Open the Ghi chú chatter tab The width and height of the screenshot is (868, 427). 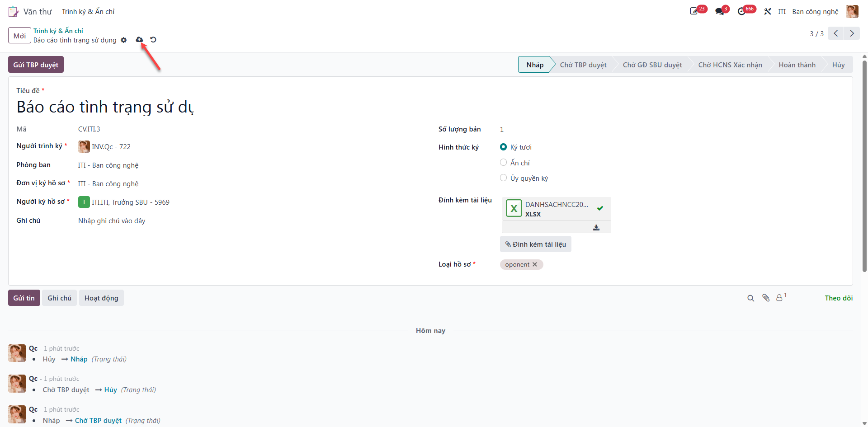click(59, 298)
